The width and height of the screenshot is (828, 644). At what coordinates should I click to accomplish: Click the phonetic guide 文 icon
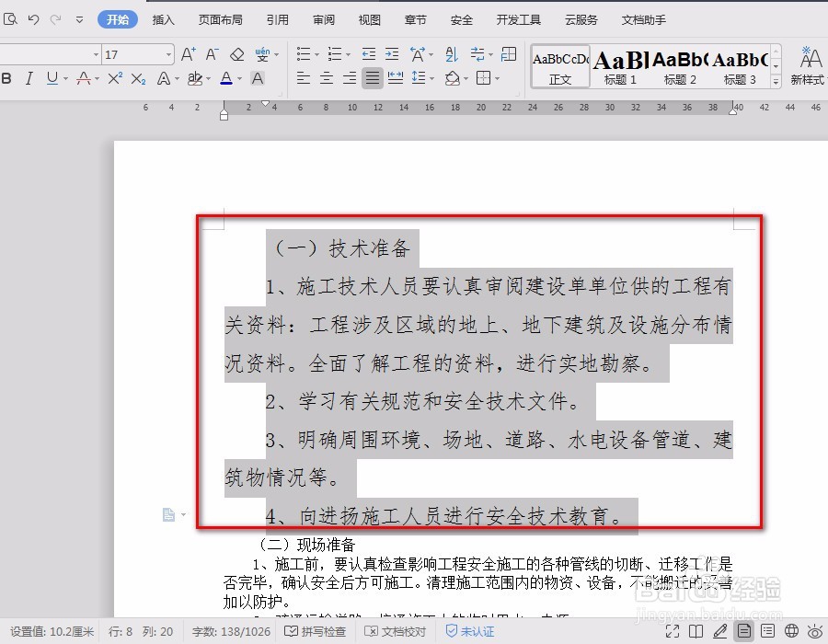[x=262, y=54]
